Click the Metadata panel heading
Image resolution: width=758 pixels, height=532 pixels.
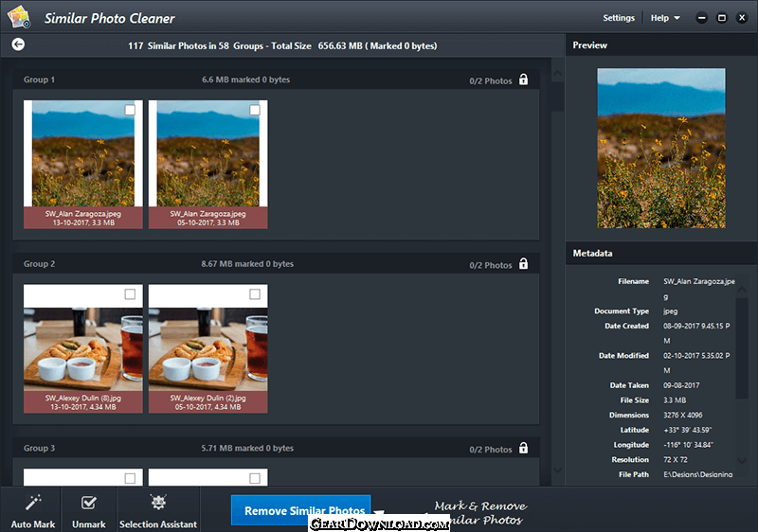pyautogui.click(x=593, y=253)
